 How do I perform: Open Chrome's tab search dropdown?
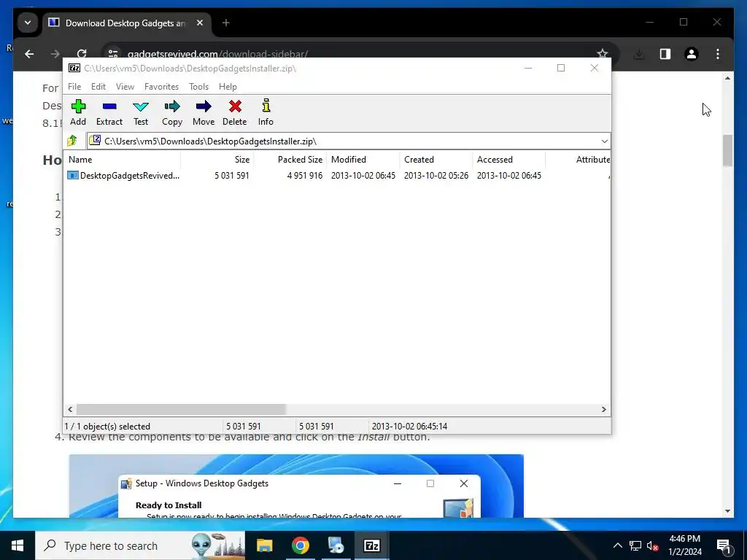click(28, 23)
